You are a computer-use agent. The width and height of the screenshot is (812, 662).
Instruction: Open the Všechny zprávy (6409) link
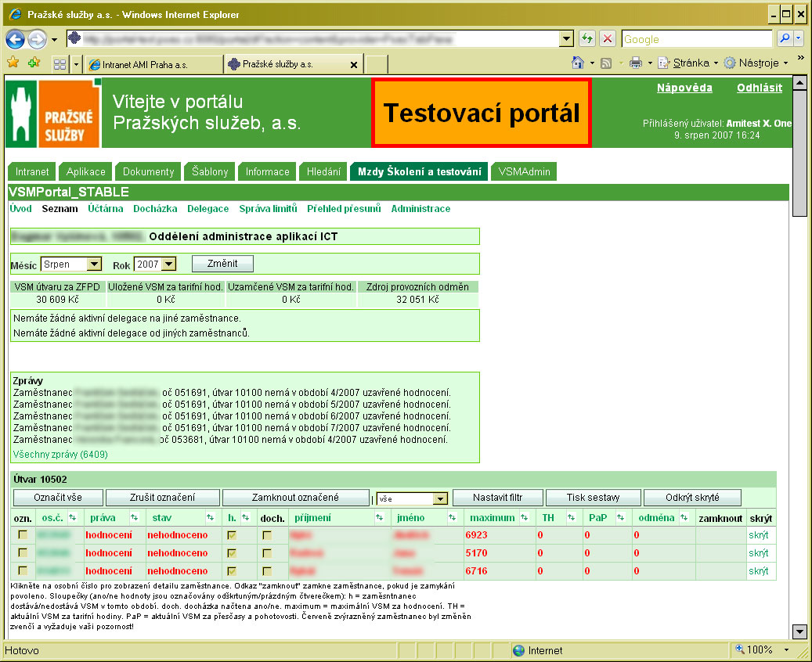[60, 455]
